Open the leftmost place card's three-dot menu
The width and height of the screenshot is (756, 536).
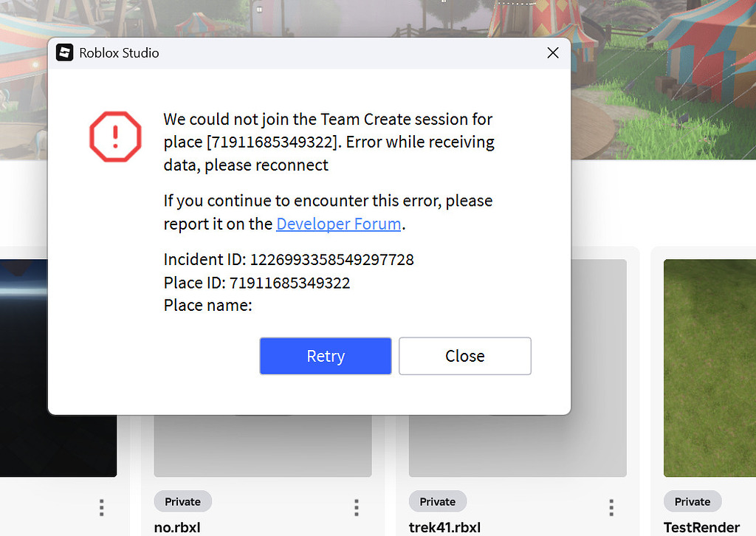click(101, 508)
